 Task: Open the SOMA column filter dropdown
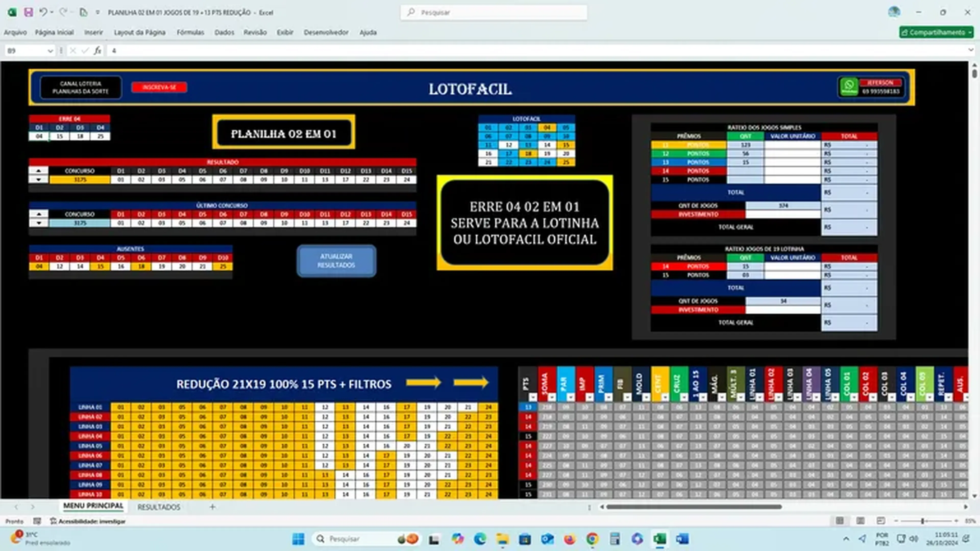coord(552,397)
